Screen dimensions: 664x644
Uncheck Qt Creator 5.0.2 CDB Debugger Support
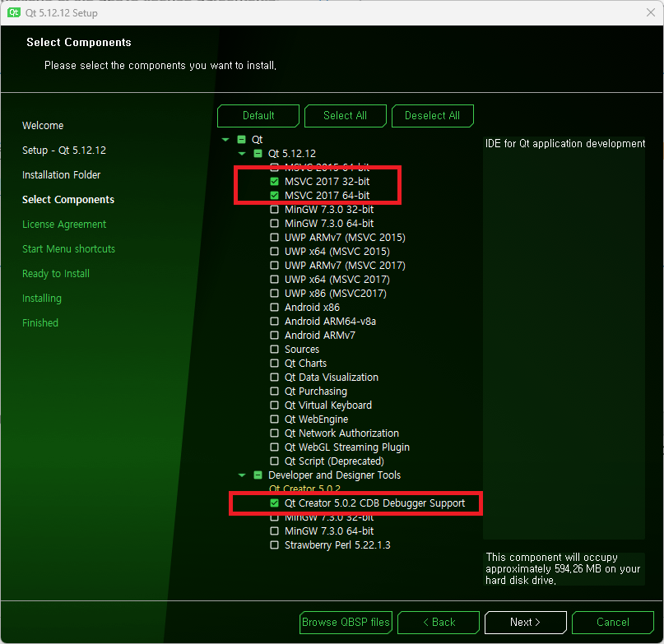tap(275, 503)
